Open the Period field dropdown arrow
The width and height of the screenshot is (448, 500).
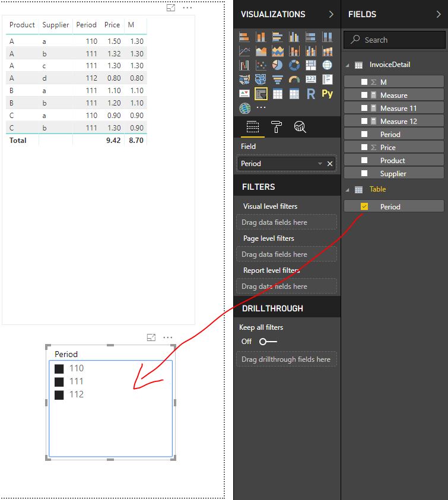(x=320, y=164)
